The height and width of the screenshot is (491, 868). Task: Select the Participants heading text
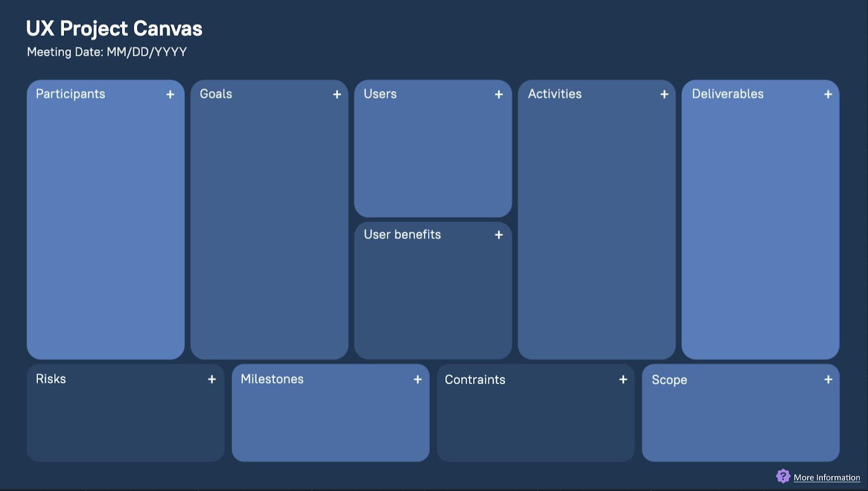71,94
